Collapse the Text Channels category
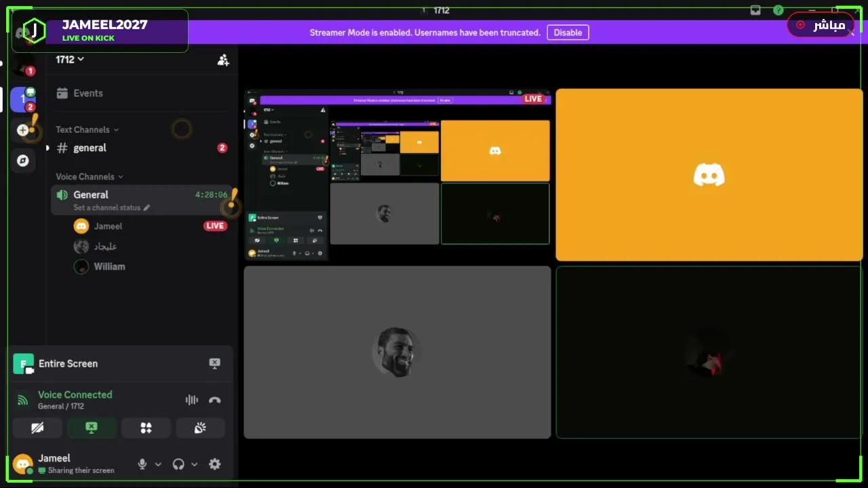Screen dimensions: 868x488 (x=87, y=129)
